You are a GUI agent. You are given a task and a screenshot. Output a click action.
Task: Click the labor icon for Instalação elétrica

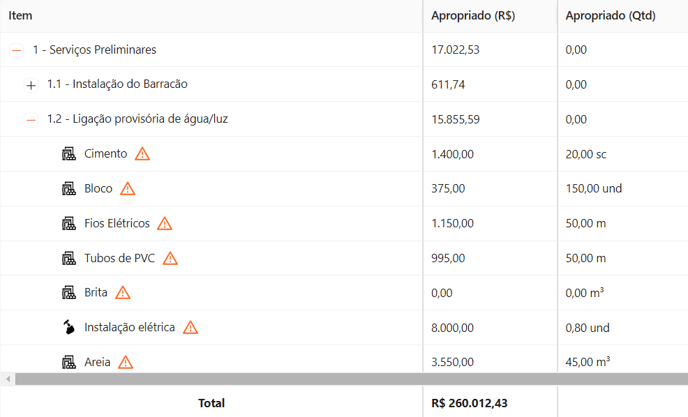coord(69,327)
